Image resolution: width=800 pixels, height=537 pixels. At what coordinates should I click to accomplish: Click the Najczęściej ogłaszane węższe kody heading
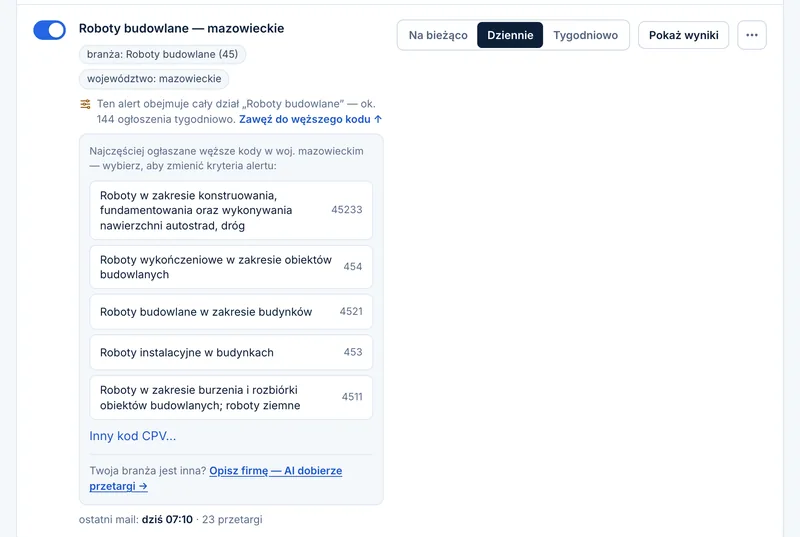(x=227, y=158)
